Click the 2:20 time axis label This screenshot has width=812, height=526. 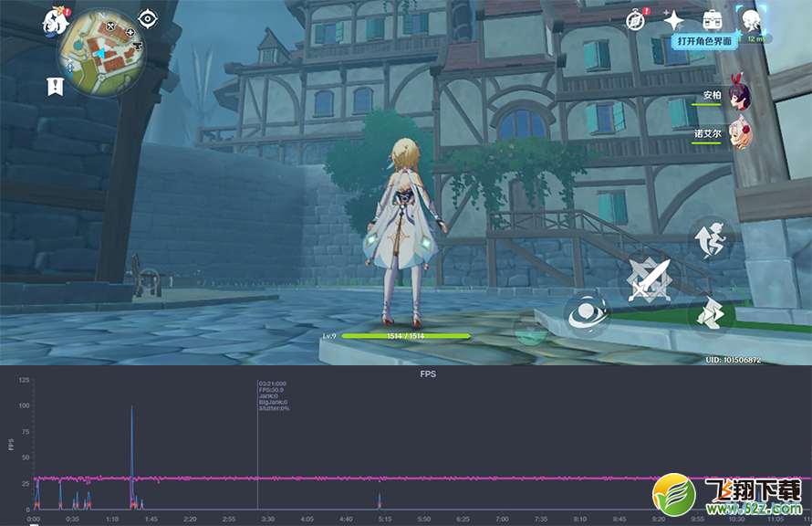190,519
